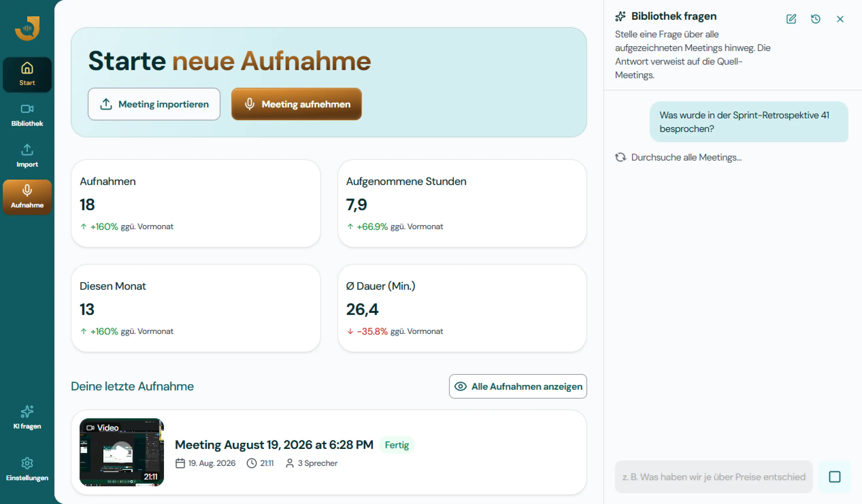Play the latest recording video thumbnail
The width and height of the screenshot is (862, 504).
(x=122, y=452)
